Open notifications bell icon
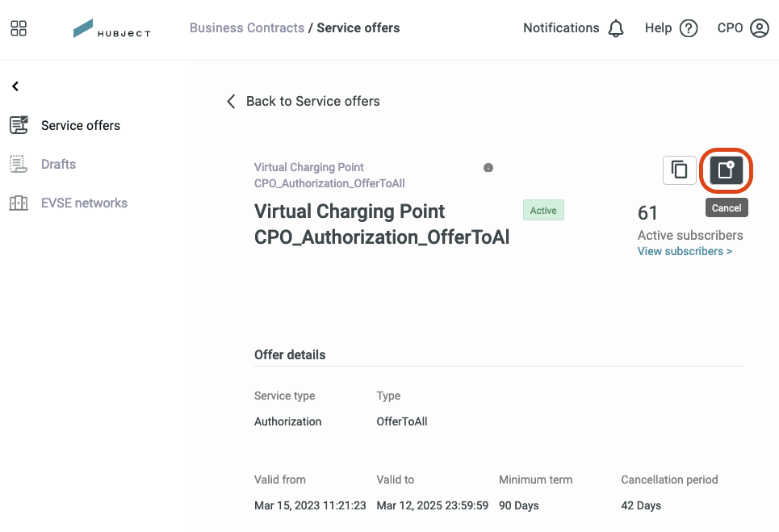 [x=616, y=28]
